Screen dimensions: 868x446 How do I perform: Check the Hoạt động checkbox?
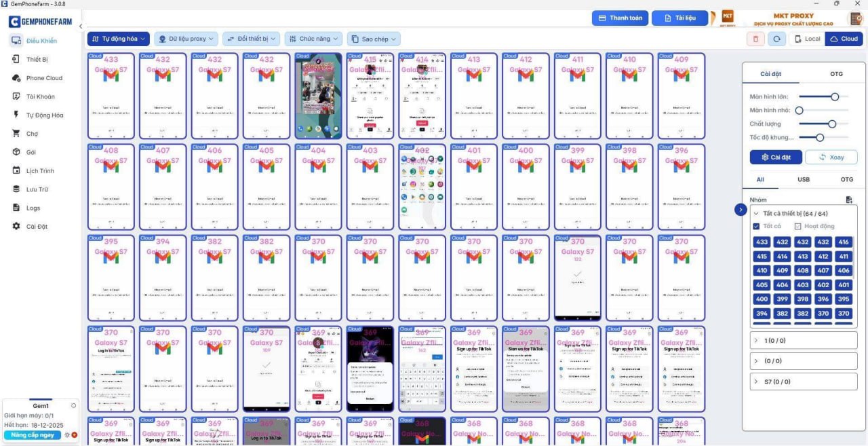[798, 226]
